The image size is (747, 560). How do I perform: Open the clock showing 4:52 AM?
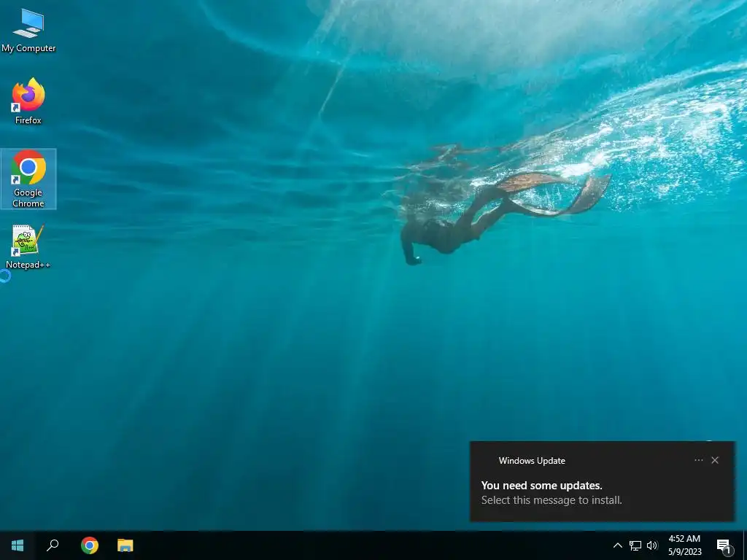click(684, 545)
